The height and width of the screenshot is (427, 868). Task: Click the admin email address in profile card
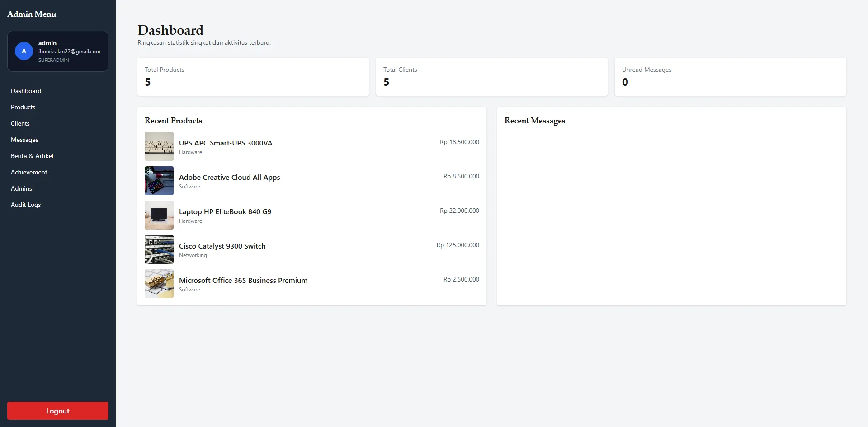70,52
